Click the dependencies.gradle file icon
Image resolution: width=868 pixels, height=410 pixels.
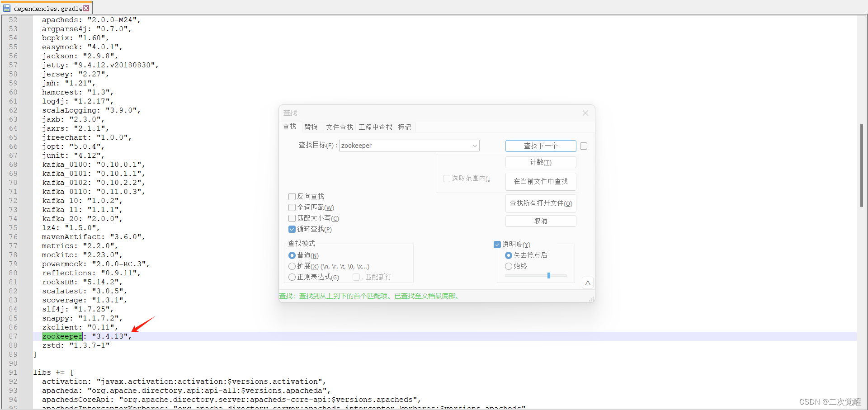(x=6, y=8)
